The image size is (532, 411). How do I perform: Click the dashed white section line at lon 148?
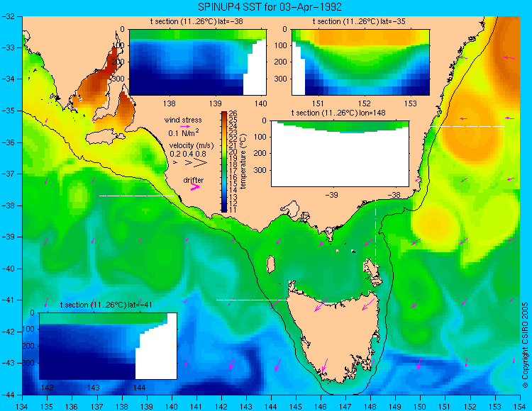375,234
